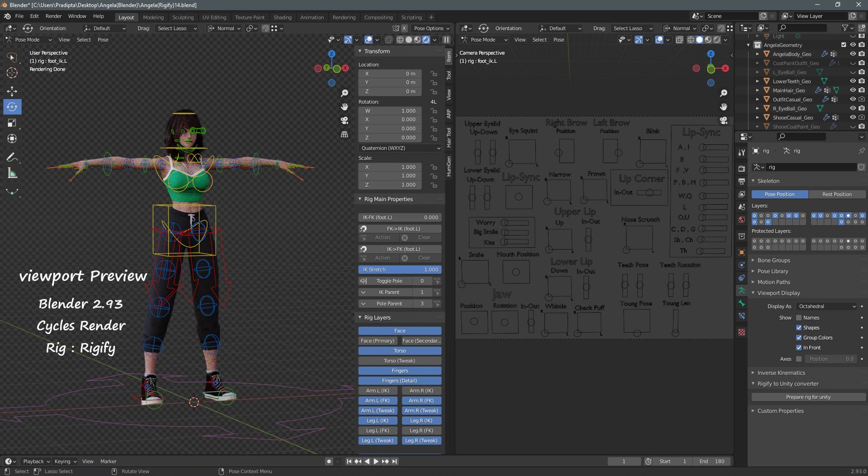The width and height of the screenshot is (868, 476).
Task: Exclude the AngelaGeometry collection checkbox
Action: (844, 45)
